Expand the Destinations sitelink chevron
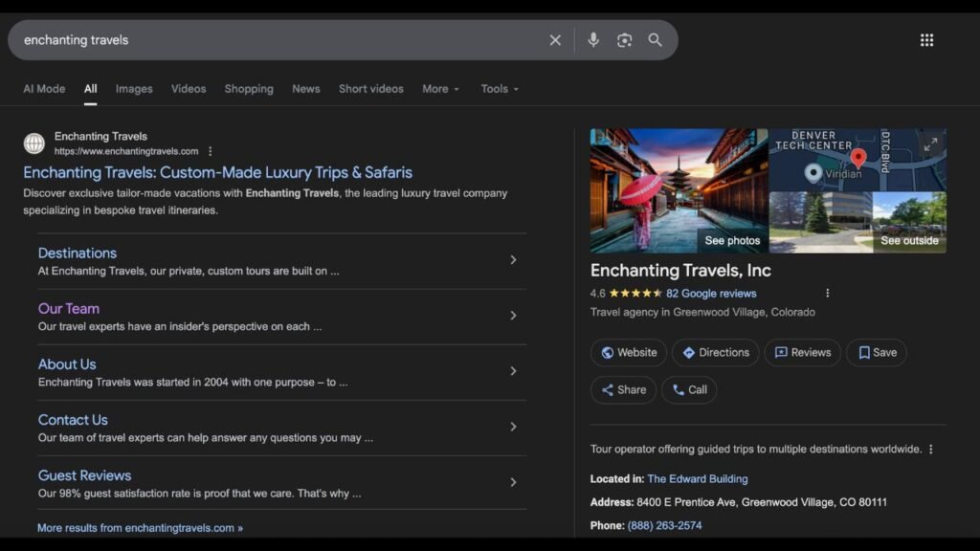980x551 pixels. coord(514,259)
